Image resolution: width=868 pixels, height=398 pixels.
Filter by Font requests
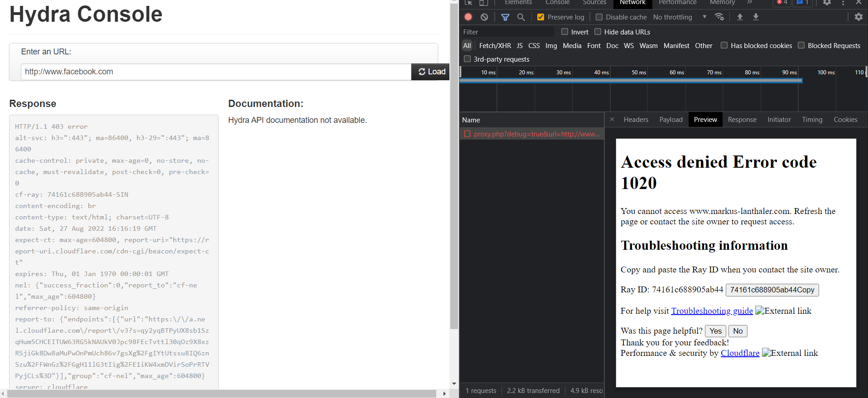(593, 46)
